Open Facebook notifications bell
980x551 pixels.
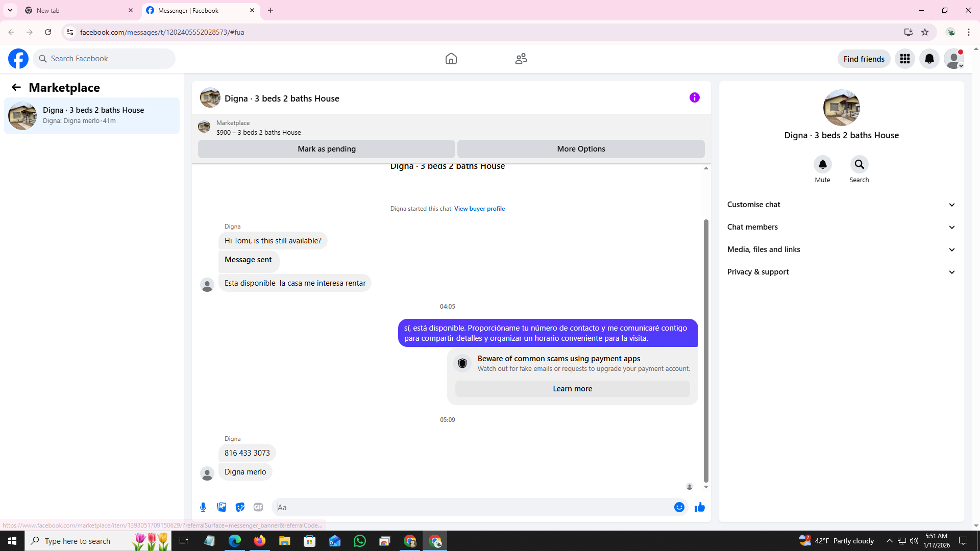tap(929, 59)
